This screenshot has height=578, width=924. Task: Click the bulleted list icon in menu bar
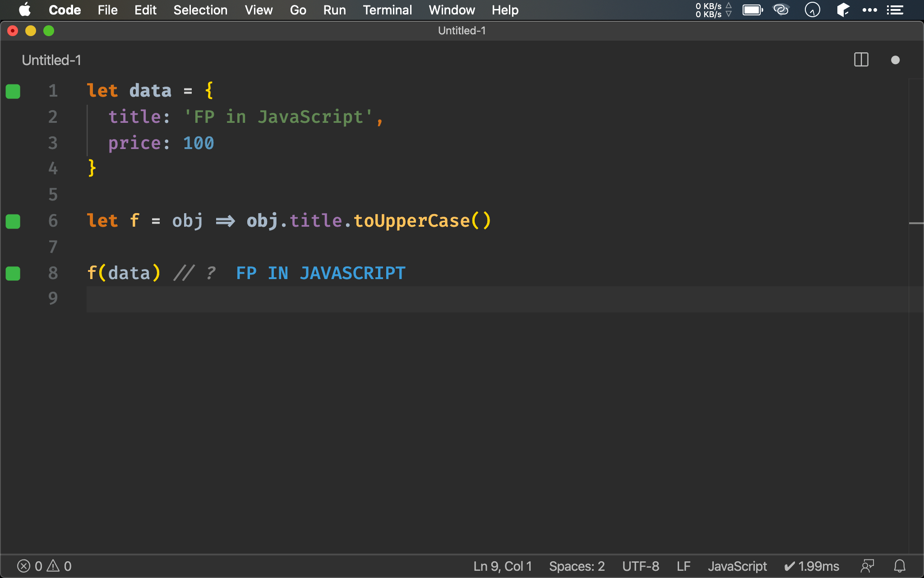point(896,9)
